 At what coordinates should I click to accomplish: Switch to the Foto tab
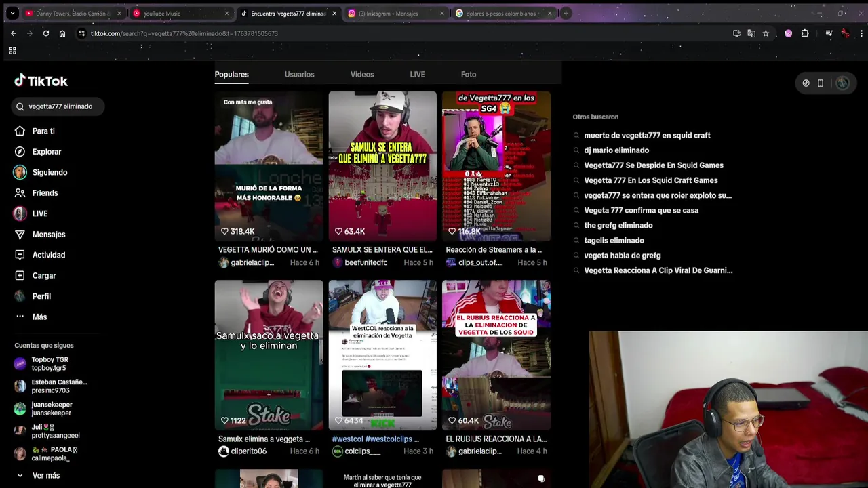pos(469,75)
